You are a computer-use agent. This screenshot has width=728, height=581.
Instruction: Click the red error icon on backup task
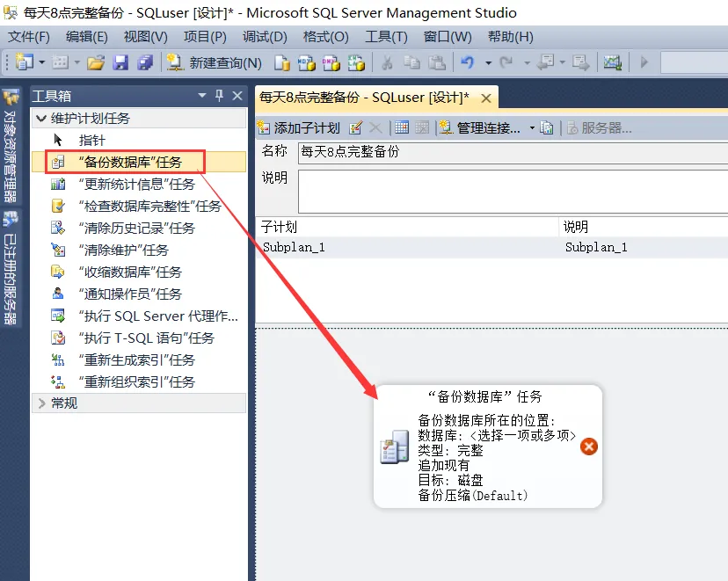pos(589,447)
